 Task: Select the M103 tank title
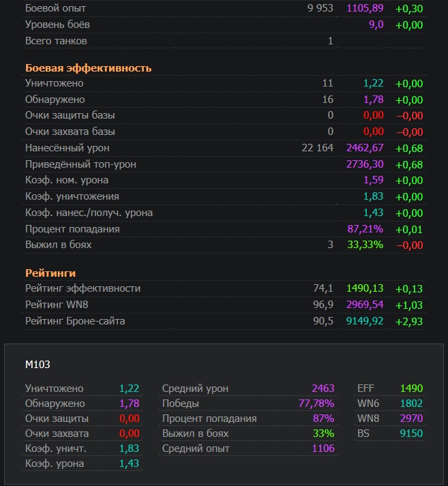38,365
